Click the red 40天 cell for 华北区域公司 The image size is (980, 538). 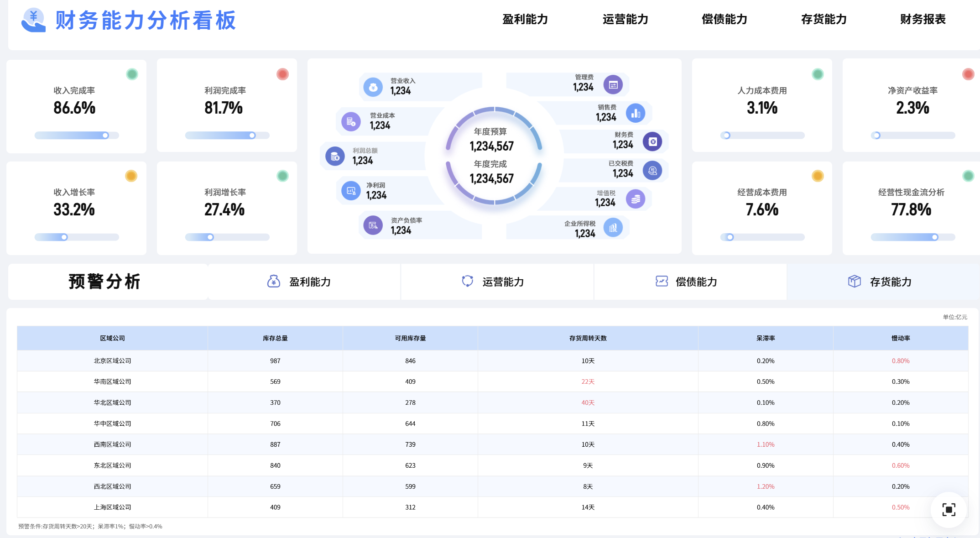coord(588,403)
